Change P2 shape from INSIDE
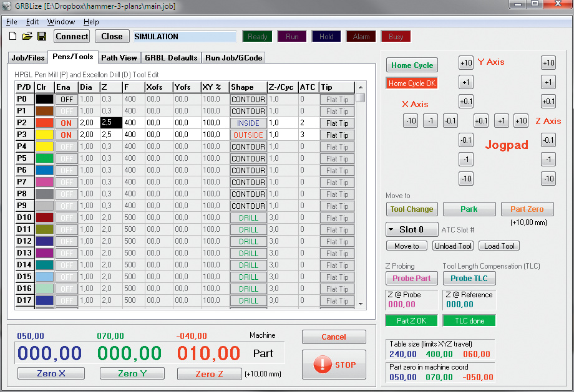The image size is (574, 392). pyautogui.click(x=248, y=123)
